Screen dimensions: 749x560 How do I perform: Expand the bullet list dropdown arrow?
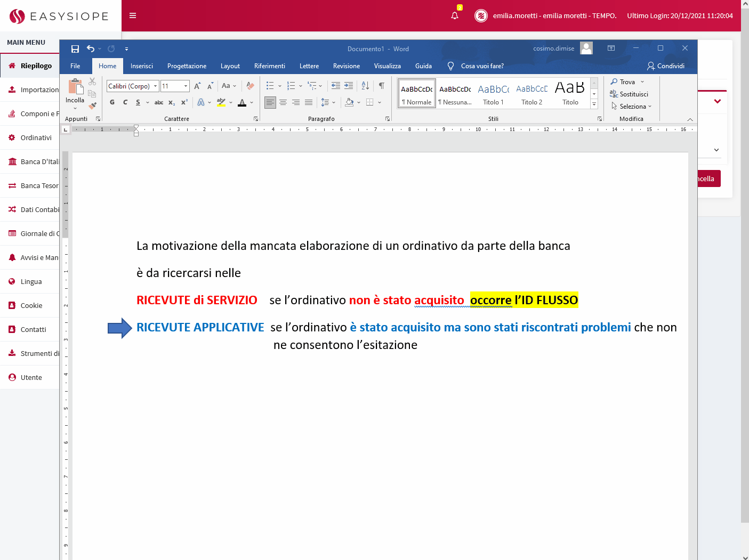[x=280, y=86]
